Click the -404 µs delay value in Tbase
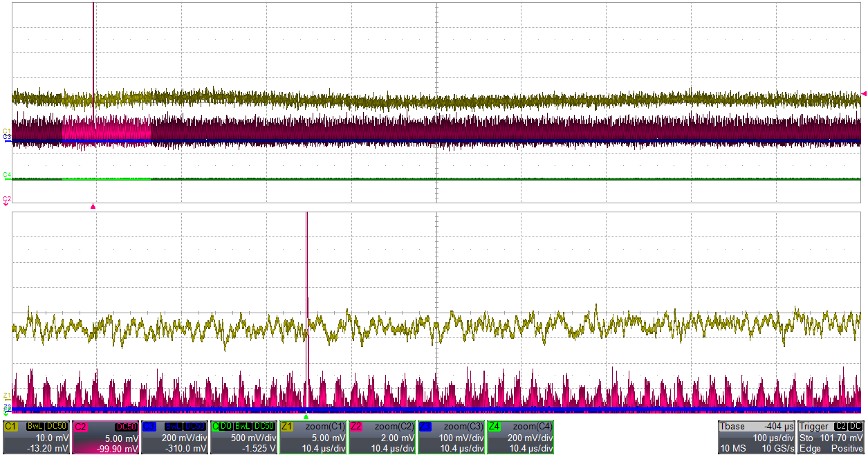 (778, 427)
